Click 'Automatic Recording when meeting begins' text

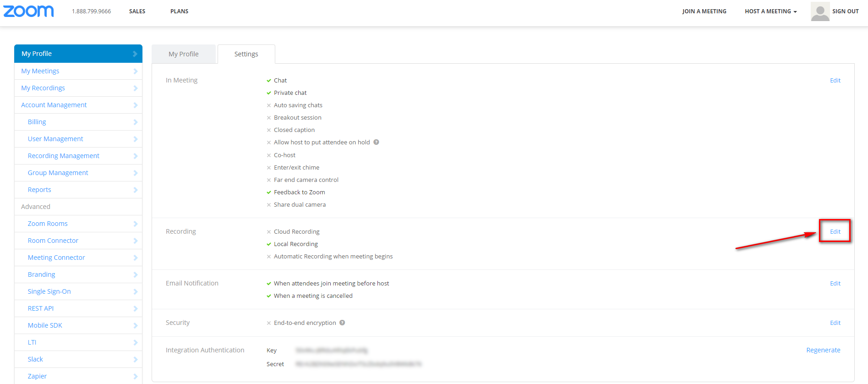click(x=333, y=257)
